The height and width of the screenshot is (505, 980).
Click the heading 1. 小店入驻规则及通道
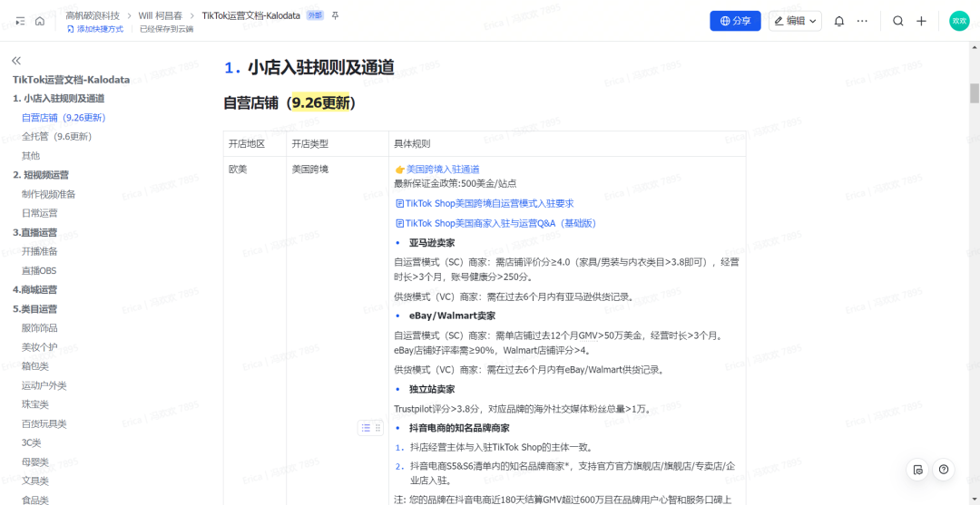[309, 67]
